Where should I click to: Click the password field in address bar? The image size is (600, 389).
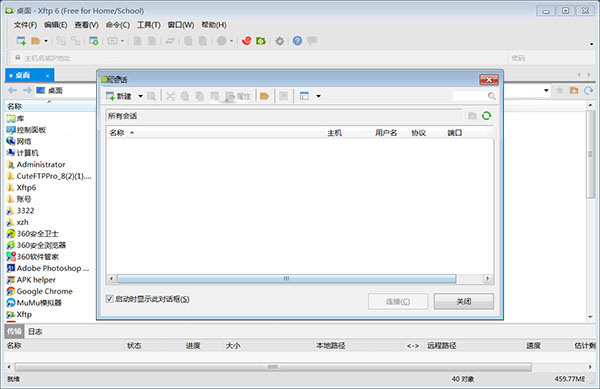pyautogui.click(x=551, y=58)
